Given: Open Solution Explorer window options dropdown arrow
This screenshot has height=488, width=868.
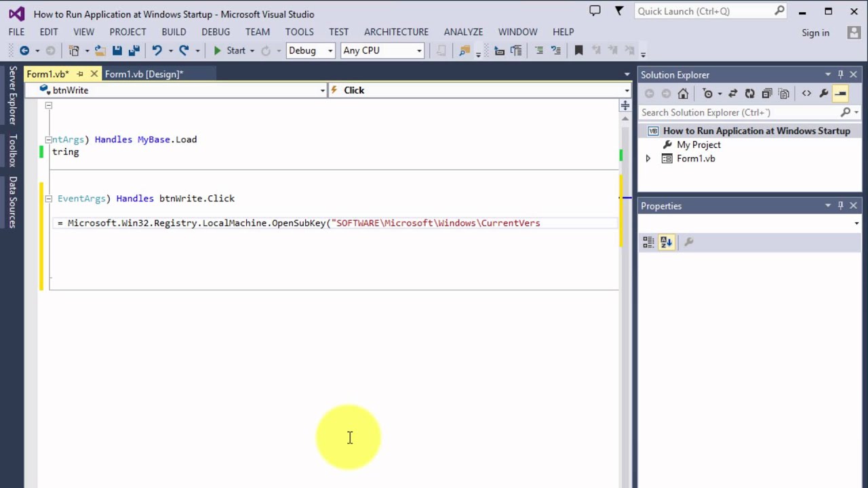Looking at the screenshot, I should (828, 75).
